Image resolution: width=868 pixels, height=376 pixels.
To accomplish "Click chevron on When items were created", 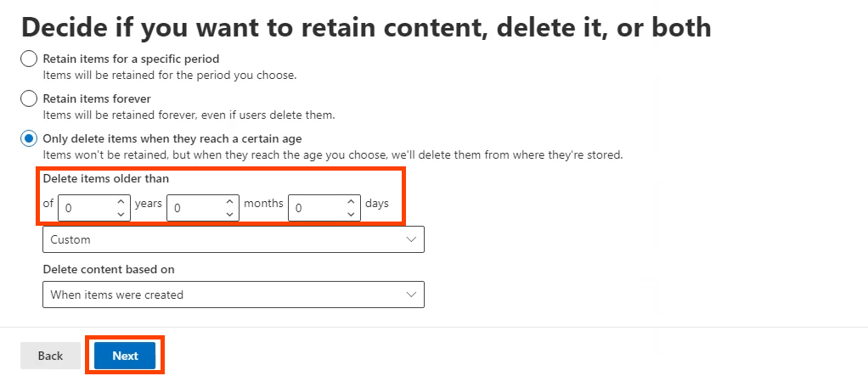I will [412, 295].
